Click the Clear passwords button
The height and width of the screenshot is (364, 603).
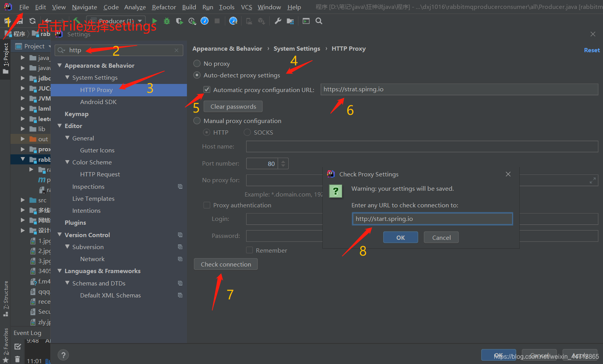click(x=233, y=106)
